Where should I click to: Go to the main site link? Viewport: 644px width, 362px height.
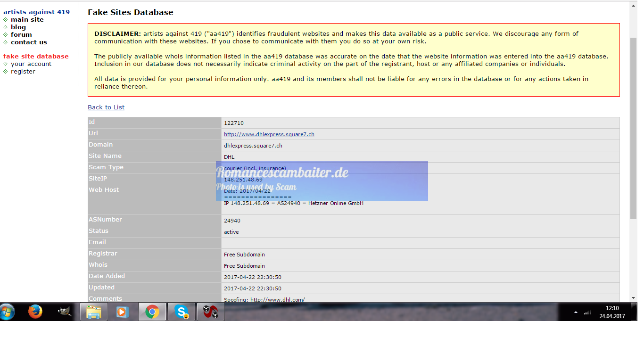(27, 19)
